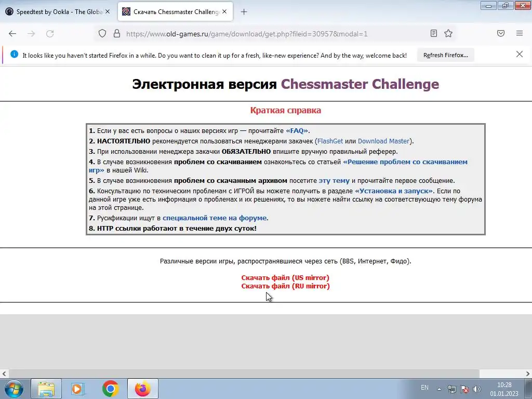Viewport: 532px width, 399px height.
Task: Click Скачать файл (RU mirror)
Action: click(x=285, y=286)
